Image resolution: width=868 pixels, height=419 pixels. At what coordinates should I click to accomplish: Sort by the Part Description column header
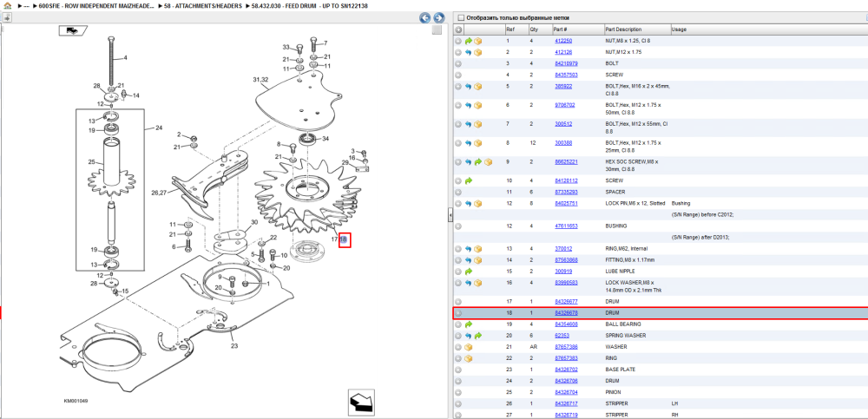[x=623, y=29]
